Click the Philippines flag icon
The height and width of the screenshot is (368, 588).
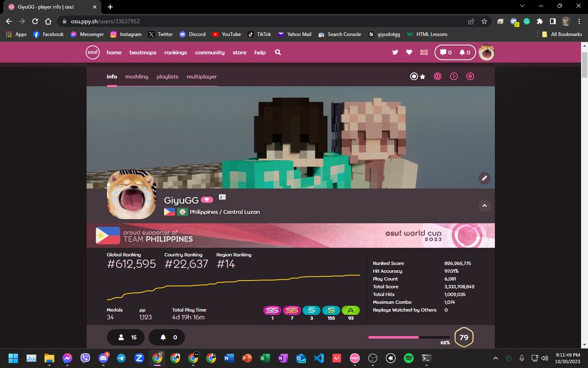pyautogui.click(x=169, y=212)
